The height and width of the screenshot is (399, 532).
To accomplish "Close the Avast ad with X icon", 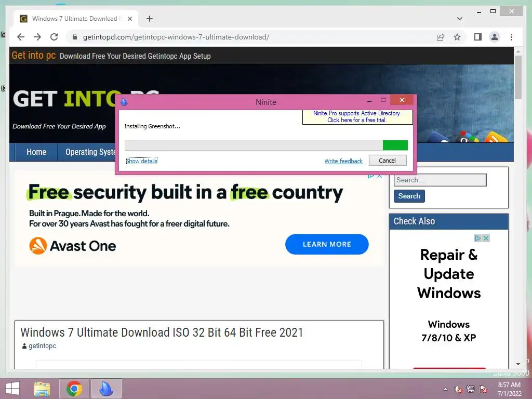I will pyautogui.click(x=380, y=176).
